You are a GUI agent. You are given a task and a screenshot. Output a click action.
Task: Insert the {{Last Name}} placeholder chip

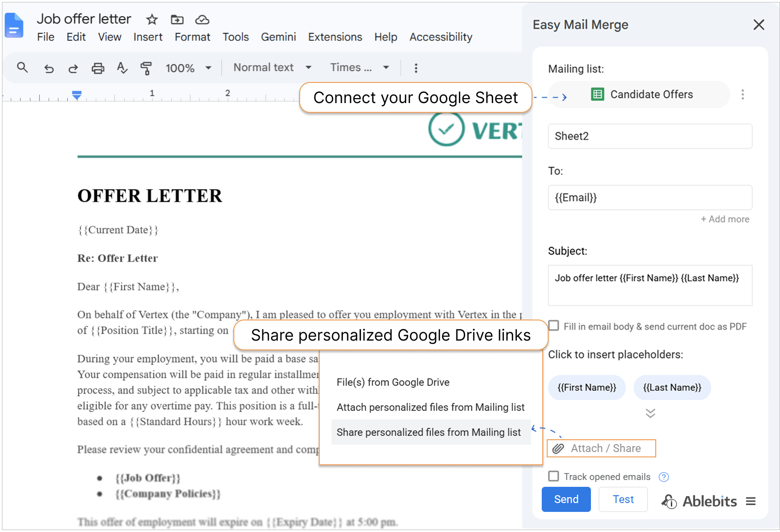pyautogui.click(x=672, y=388)
